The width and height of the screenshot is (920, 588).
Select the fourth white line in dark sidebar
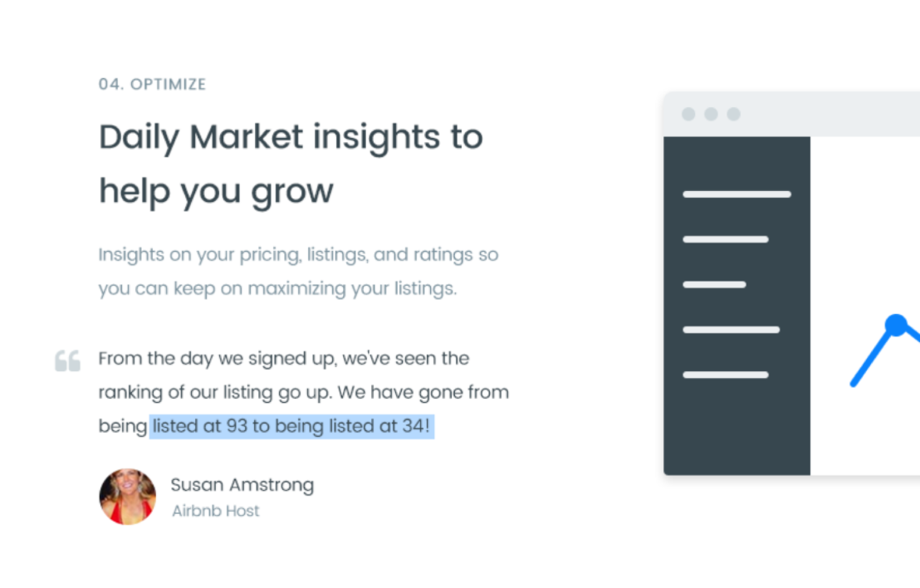(x=731, y=330)
